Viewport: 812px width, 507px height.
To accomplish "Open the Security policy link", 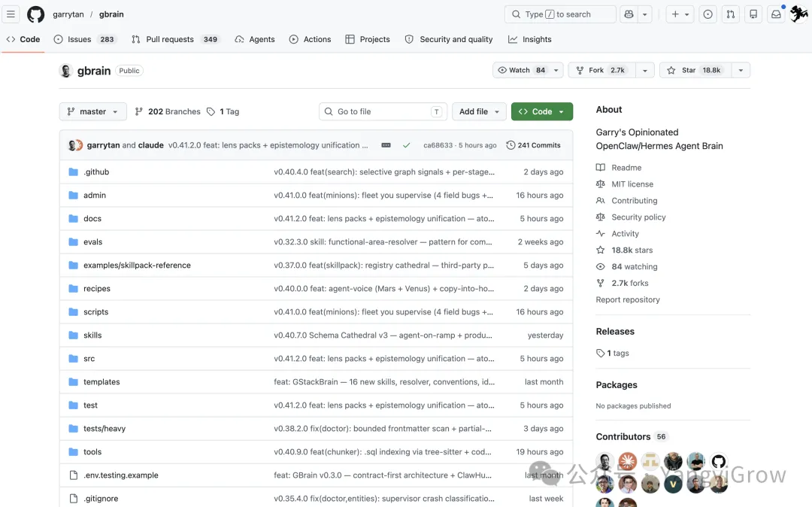I will [x=638, y=217].
